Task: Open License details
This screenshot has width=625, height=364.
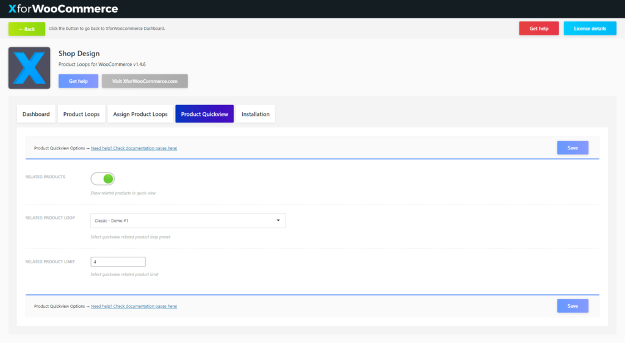Action: pyautogui.click(x=590, y=28)
